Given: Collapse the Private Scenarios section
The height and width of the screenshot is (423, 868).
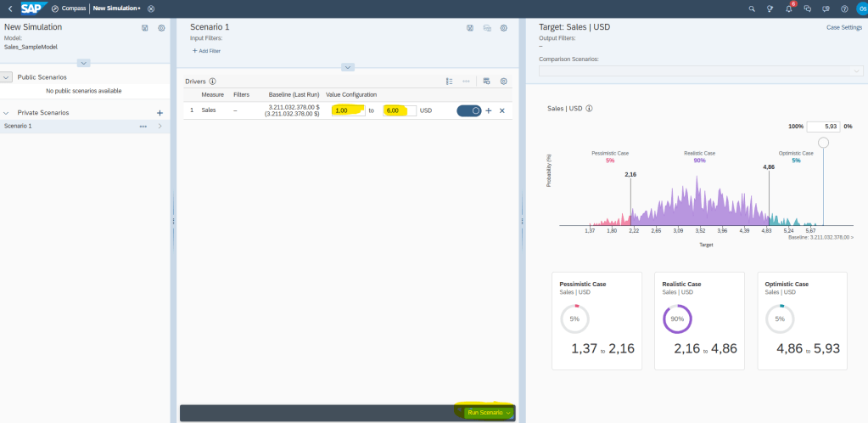Looking at the screenshot, I should 7,113.
